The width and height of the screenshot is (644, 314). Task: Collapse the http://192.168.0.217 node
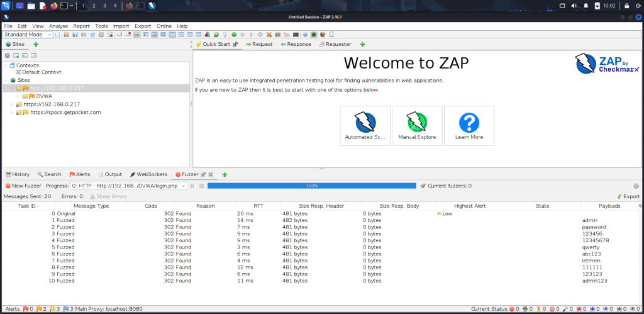coord(11,88)
